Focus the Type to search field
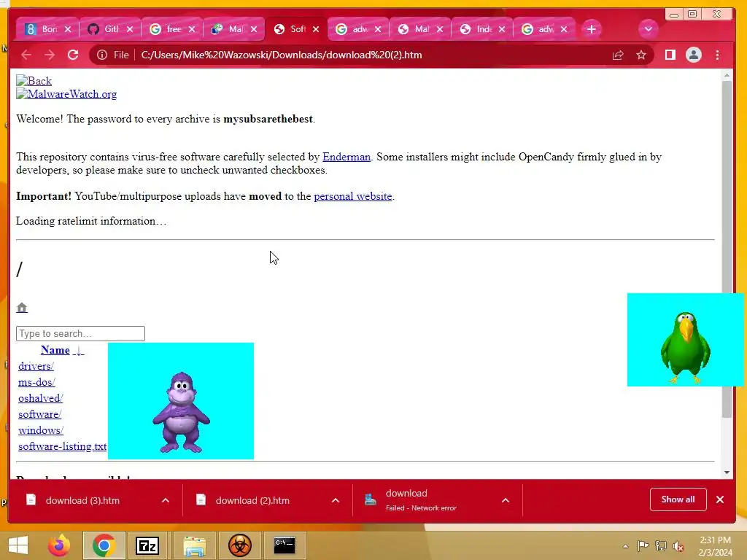 click(x=80, y=333)
